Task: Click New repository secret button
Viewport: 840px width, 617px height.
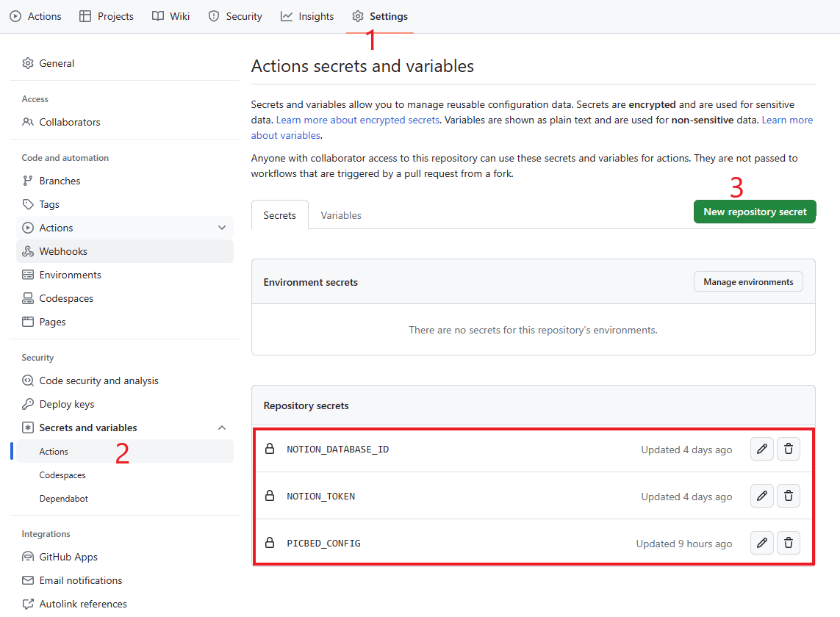Action: tap(755, 212)
